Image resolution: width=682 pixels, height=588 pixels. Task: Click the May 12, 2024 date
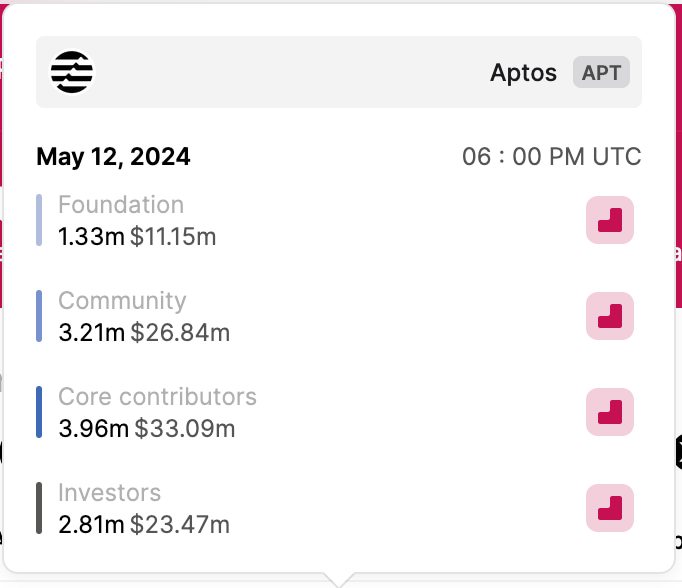coord(113,157)
